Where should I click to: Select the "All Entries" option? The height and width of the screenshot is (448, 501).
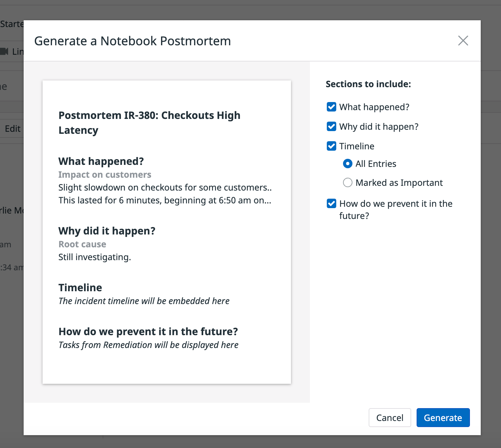point(347,164)
